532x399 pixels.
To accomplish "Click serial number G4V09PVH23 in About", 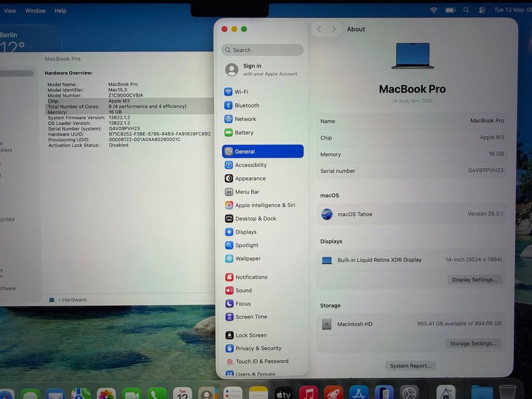I will [x=486, y=170].
